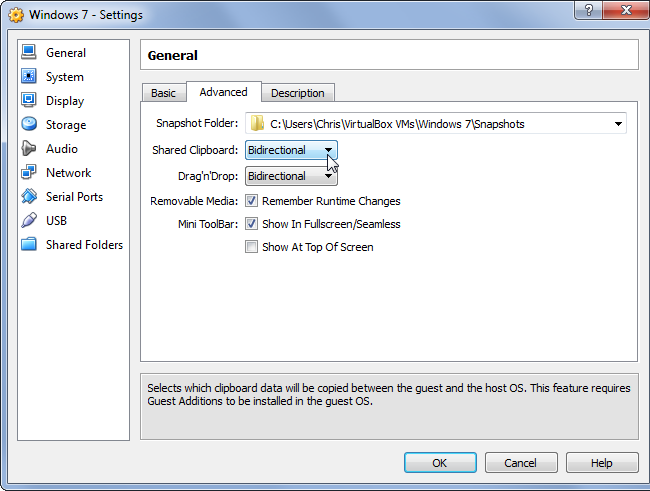The width and height of the screenshot is (650, 491).
Task: Enable Show At Top Of Screen
Action: click(x=252, y=247)
